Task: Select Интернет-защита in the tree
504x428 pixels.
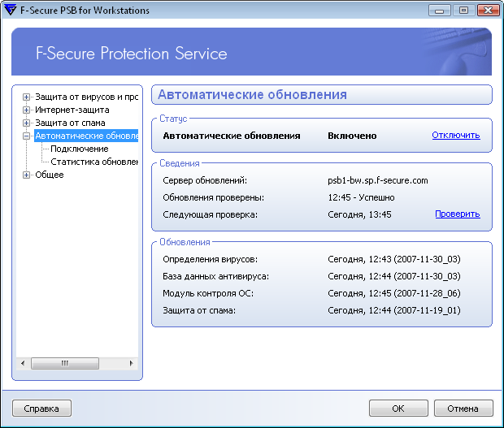Action: (72, 110)
